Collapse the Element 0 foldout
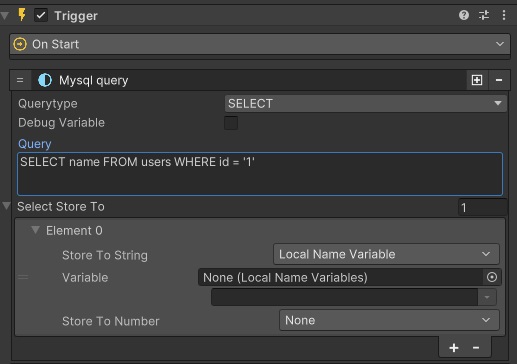The image size is (517, 364). (35, 230)
